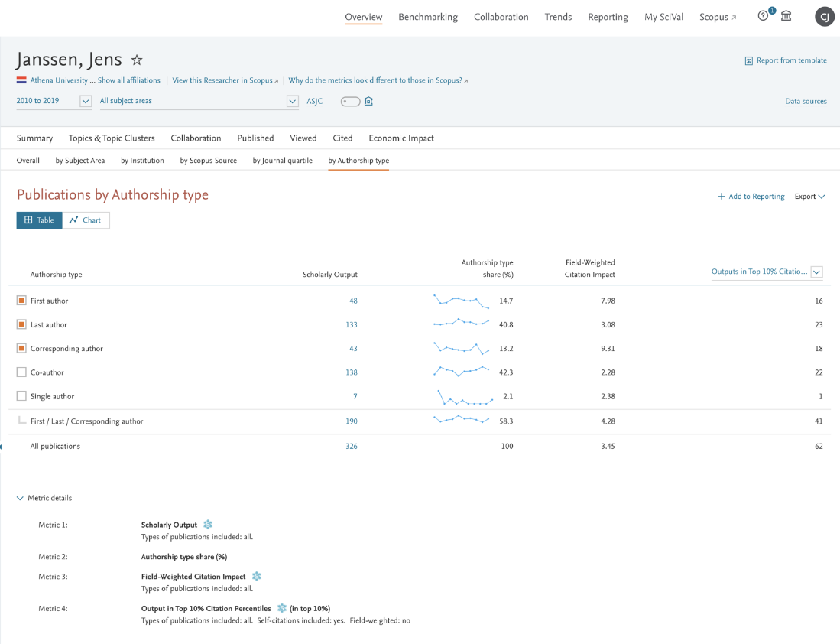Click the Top 10% Citation Percentiles snowflake icon
This screenshot has width=840, height=644.
(282, 608)
